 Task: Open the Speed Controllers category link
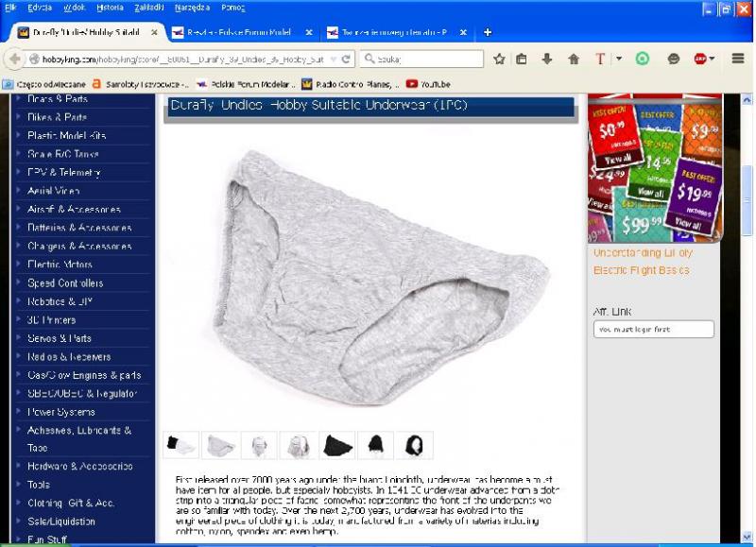[x=65, y=283]
